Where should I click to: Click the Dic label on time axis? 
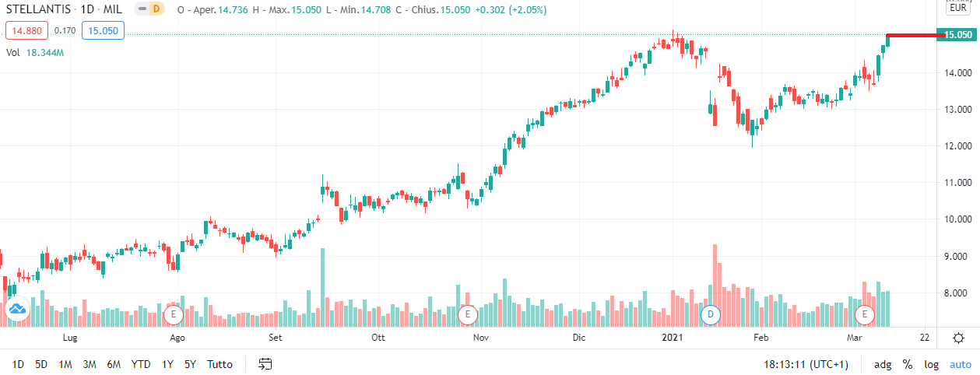(578, 338)
